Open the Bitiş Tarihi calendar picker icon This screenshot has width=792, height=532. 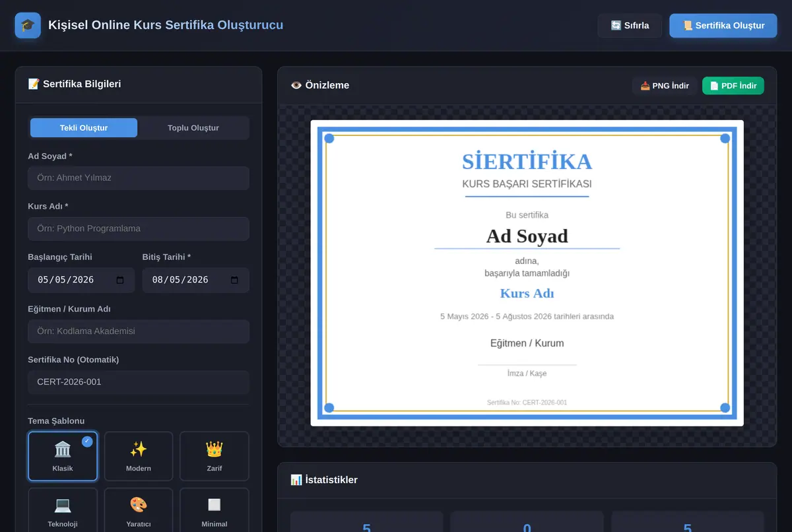(x=234, y=280)
